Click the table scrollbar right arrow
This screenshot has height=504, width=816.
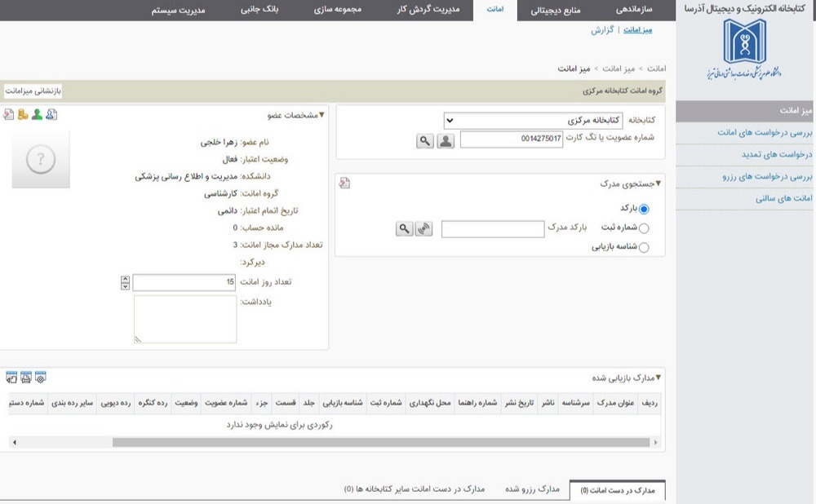tap(656, 443)
